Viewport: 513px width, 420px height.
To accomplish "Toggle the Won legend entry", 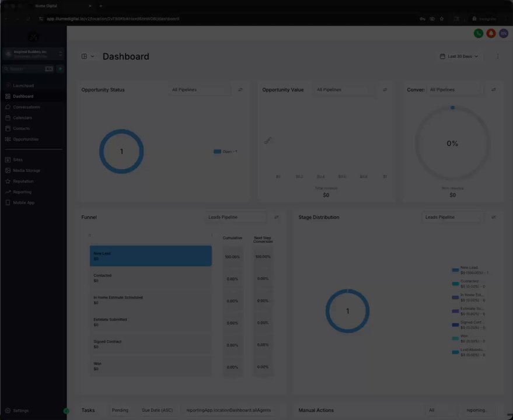I will (x=469, y=338).
